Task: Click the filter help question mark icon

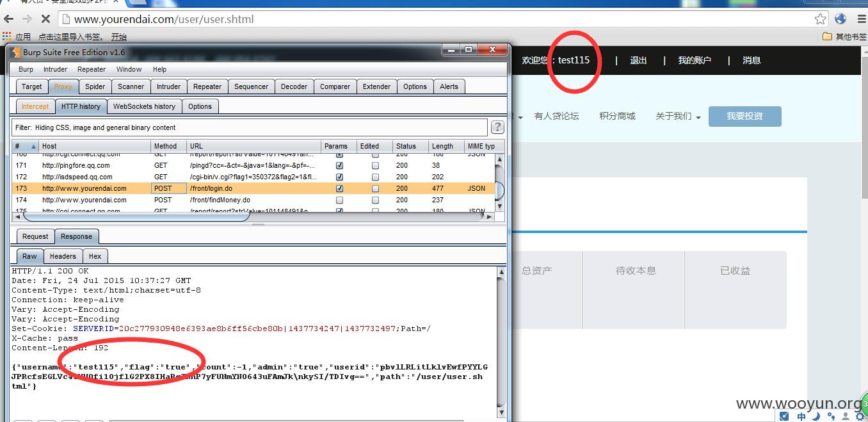Action: click(x=497, y=127)
